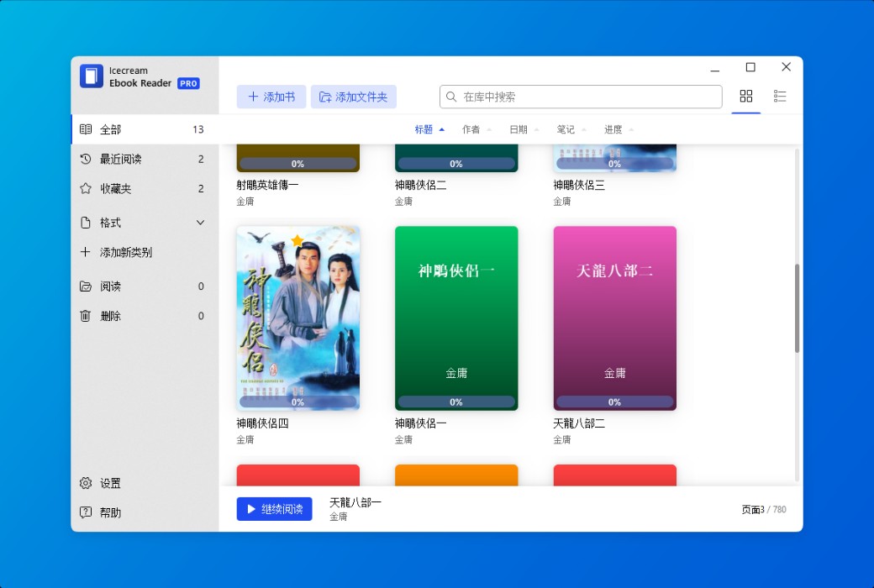The width and height of the screenshot is (874, 588).
Task: Toggle the favorite star on 神鵰侠侣四 cover
Action: pyautogui.click(x=297, y=238)
